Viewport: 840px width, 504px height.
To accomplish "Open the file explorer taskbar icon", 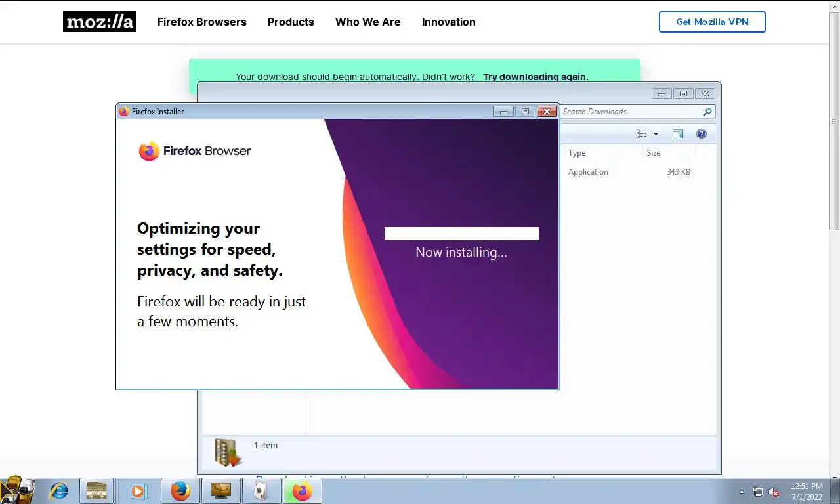I will [96, 491].
